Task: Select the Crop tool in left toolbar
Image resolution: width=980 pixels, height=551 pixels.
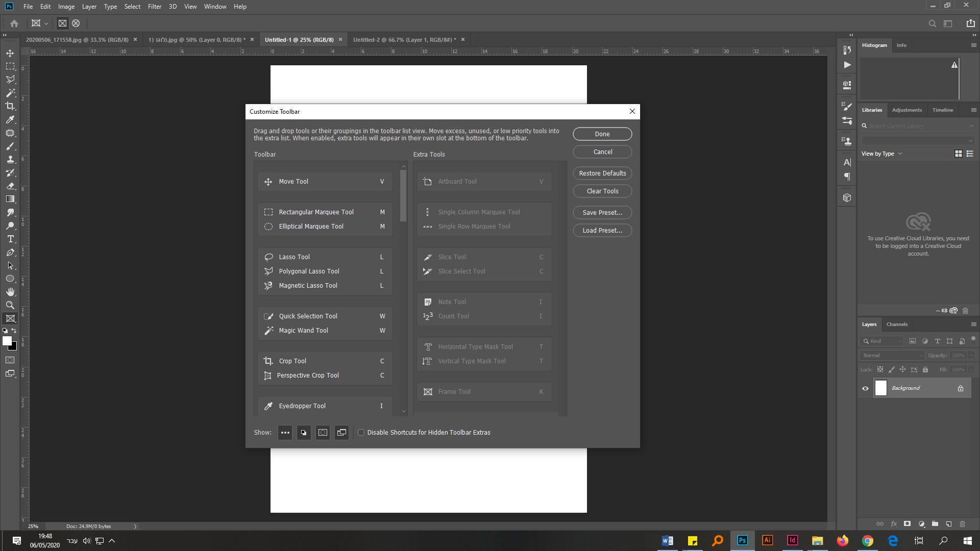Action: (x=10, y=106)
